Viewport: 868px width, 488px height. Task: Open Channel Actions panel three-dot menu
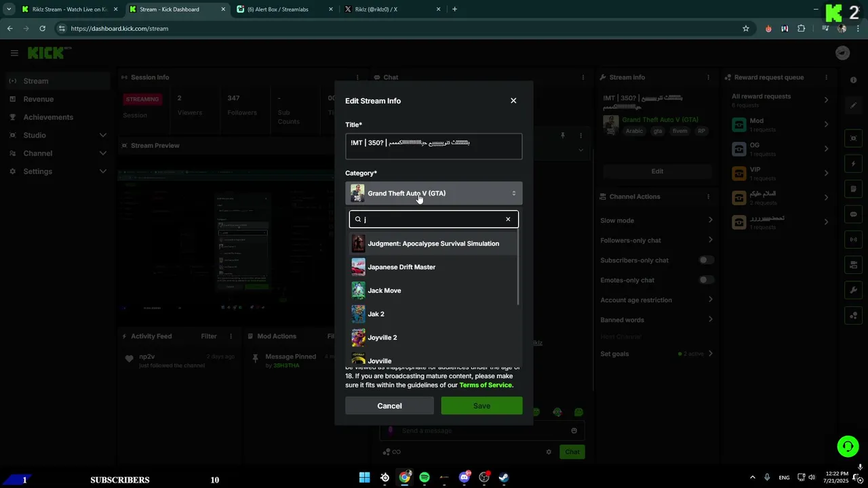pos(709,197)
